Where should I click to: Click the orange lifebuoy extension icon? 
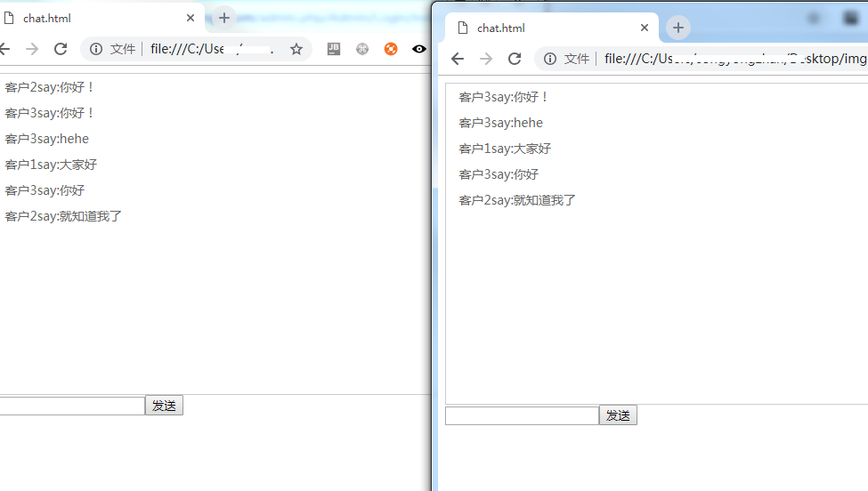tap(391, 49)
